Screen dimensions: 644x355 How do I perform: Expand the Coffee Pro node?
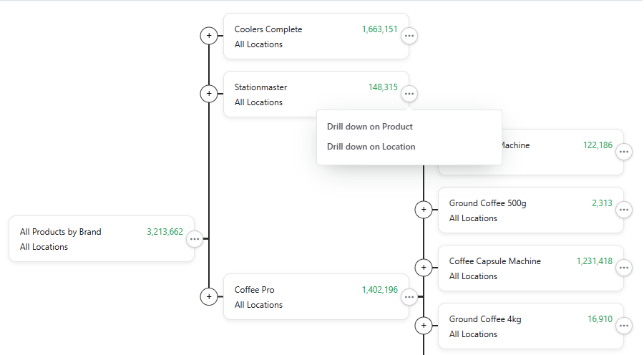point(209,296)
